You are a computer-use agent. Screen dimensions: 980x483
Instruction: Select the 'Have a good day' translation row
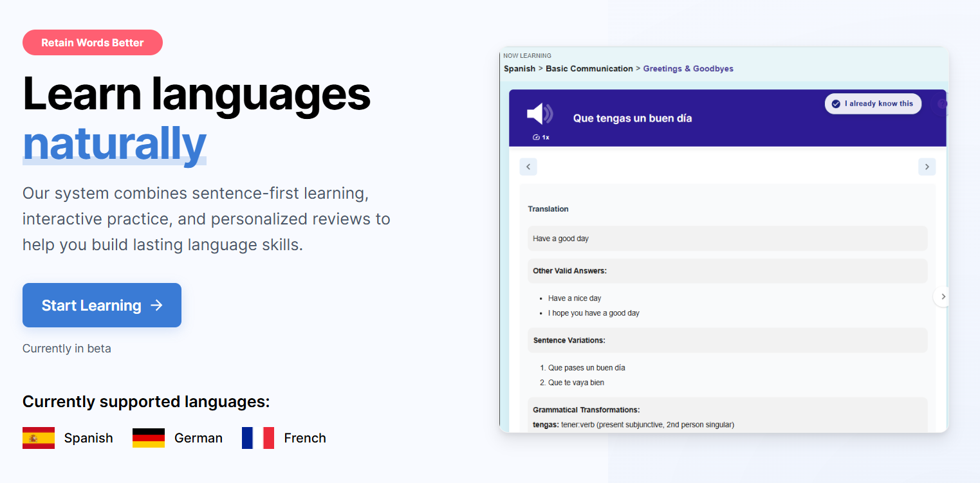(x=727, y=238)
